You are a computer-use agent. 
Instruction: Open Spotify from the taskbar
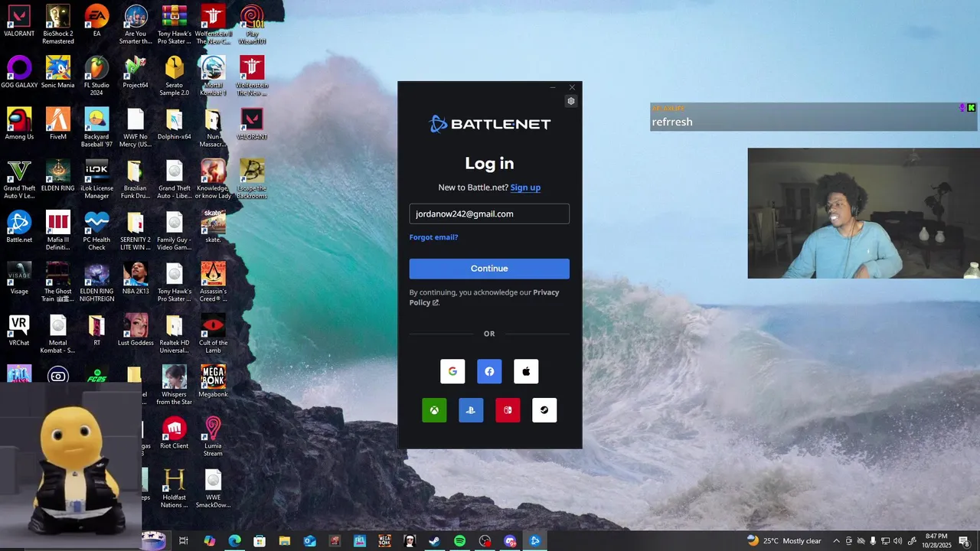(x=459, y=541)
